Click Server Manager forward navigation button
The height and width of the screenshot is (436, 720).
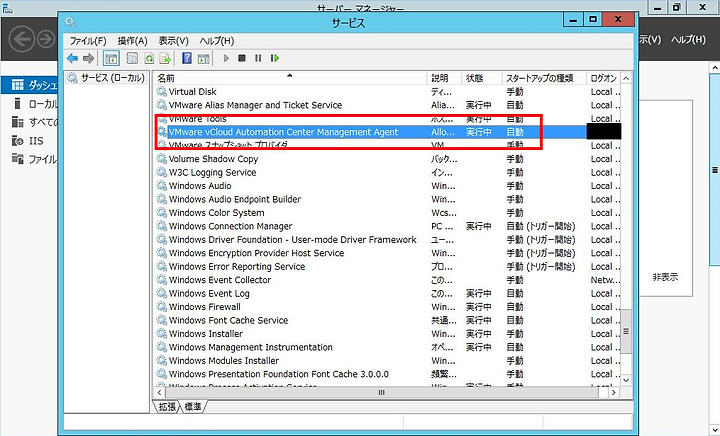click(x=46, y=39)
